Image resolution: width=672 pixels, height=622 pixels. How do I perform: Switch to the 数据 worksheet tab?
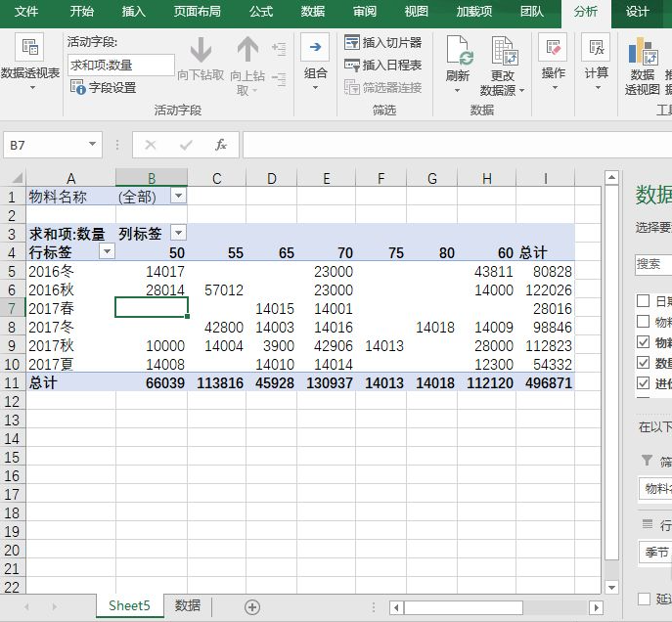[x=188, y=606]
